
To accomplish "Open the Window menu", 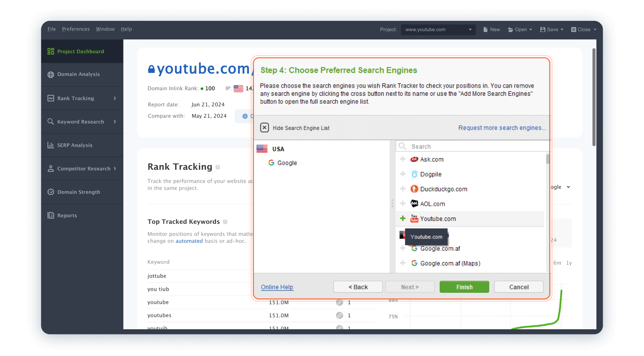I will pos(105,29).
